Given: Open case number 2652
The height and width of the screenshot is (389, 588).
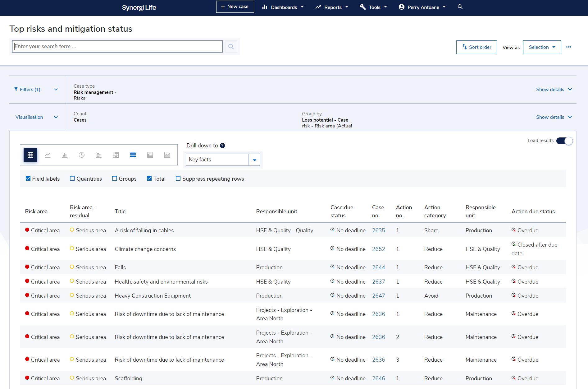Looking at the screenshot, I should point(378,249).
